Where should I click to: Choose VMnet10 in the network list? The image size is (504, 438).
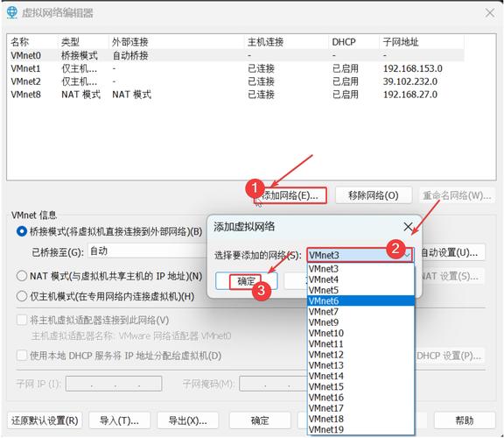(360, 333)
